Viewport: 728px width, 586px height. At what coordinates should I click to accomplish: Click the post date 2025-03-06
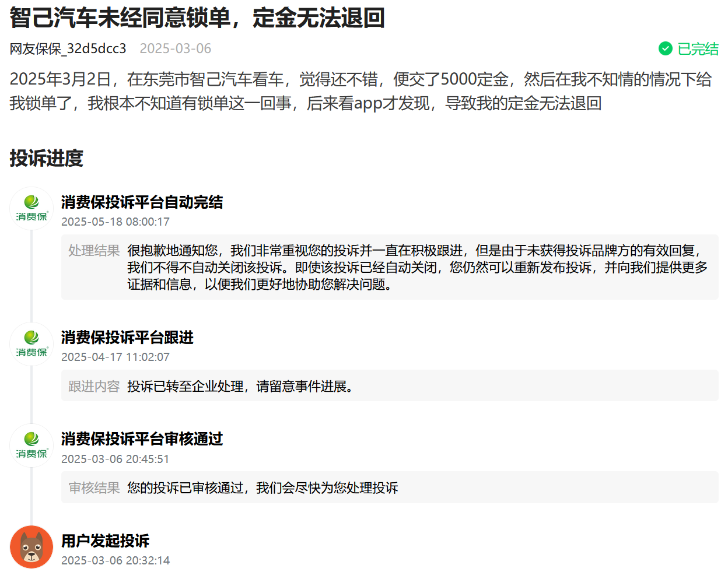pyautogui.click(x=176, y=48)
